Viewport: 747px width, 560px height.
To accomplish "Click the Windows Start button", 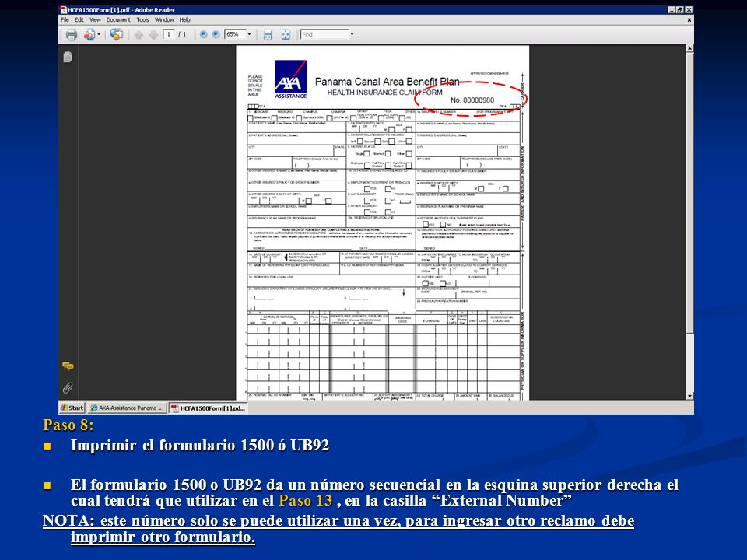I will click(72, 408).
